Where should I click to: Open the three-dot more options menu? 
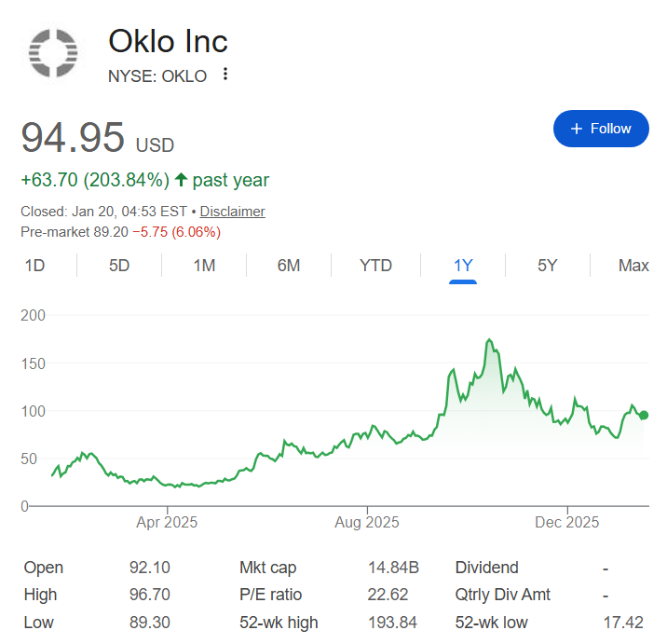point(225,75)
